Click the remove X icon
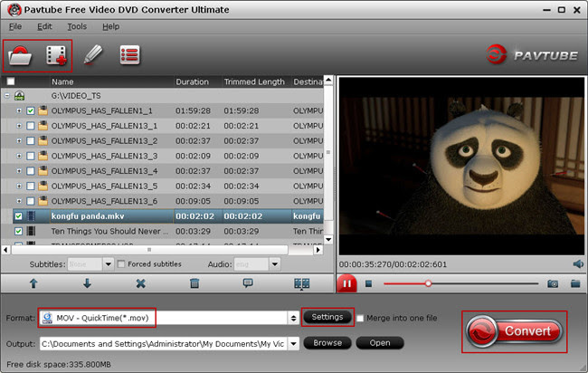The width and height of the screenshot is (588, 373). point(140,283)
